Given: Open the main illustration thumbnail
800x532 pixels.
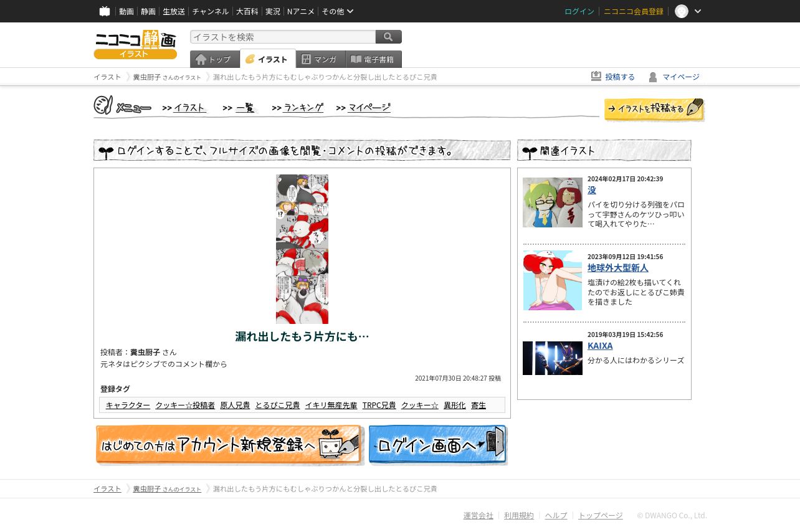Looking at the screenshot, I should coord(302,249).
